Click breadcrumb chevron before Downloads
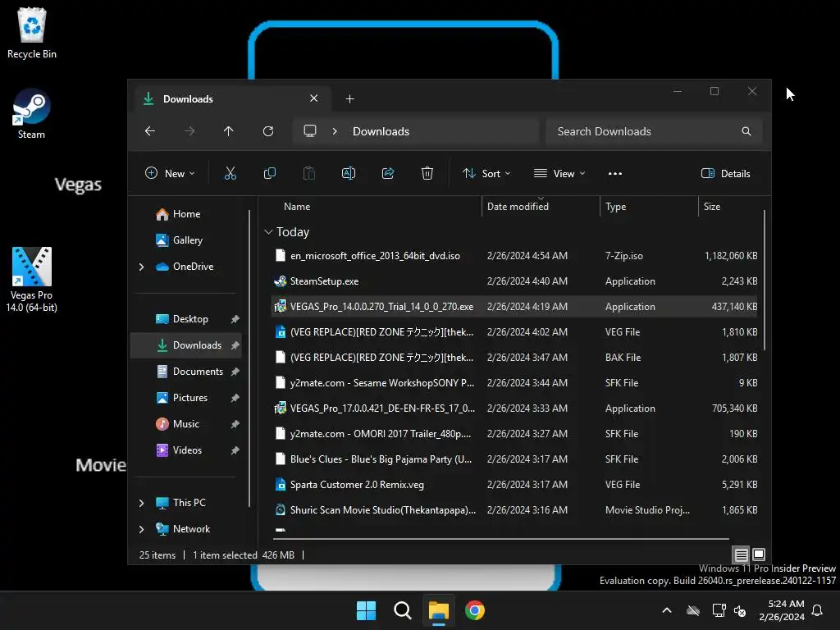The height and width of the screenshot is (630, 840). point(335,131)
